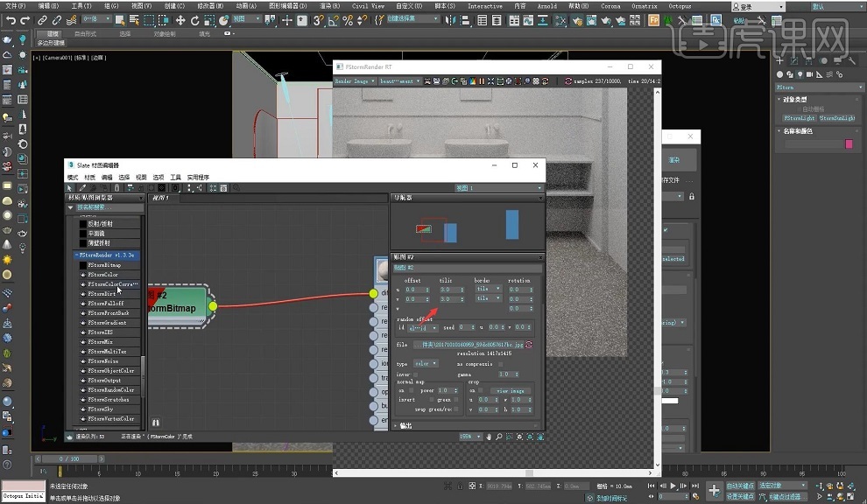Click the render lock icon
This screenshot has width=867, height=504.
pyautogui.click(x=692, y=197)
